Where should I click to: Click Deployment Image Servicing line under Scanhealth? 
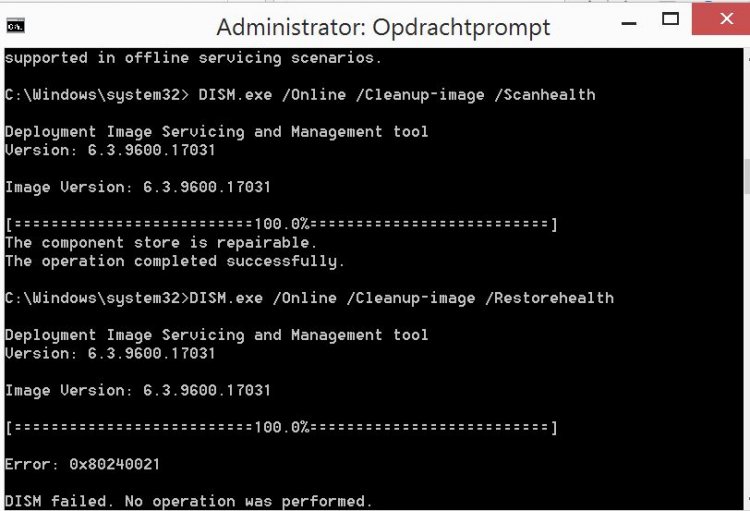point(217,132)
